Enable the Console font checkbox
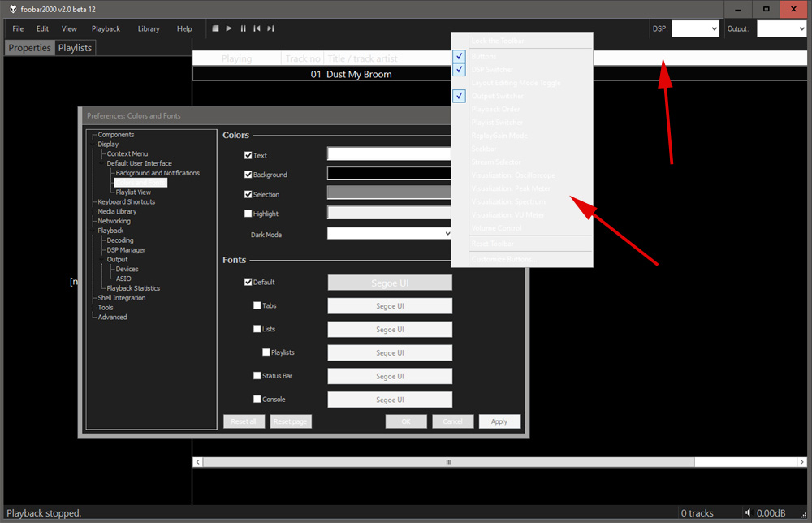Image resolution: width=812 pixels, height=523 pixels. [x=257, y=399]
